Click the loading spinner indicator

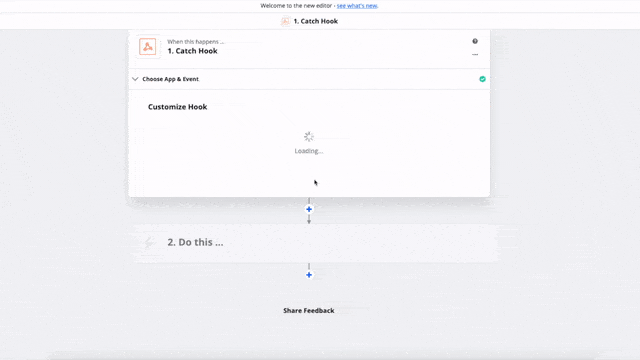click(x=309, y=137)
